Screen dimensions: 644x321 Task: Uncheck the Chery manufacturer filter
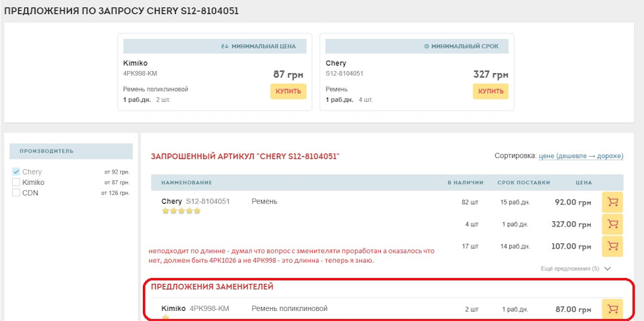pos(16,172)
